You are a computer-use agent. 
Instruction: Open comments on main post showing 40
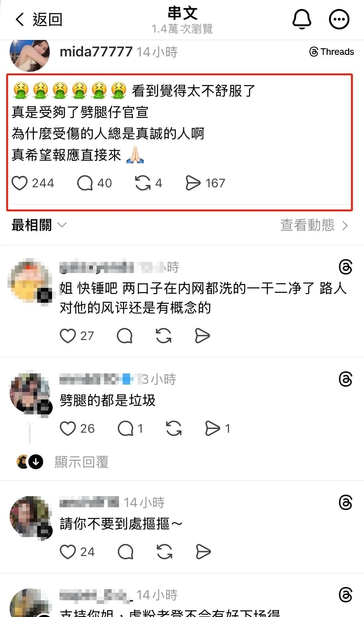click(85, 183)
